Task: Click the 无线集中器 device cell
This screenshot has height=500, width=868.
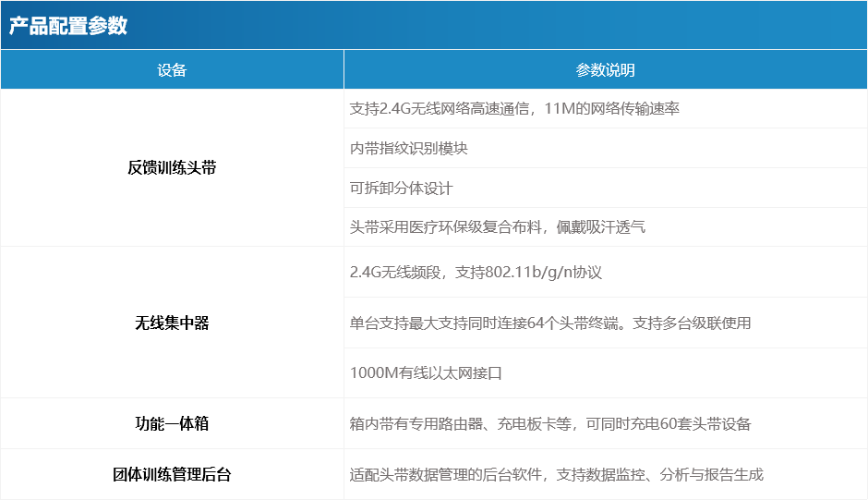Action: 172,323
